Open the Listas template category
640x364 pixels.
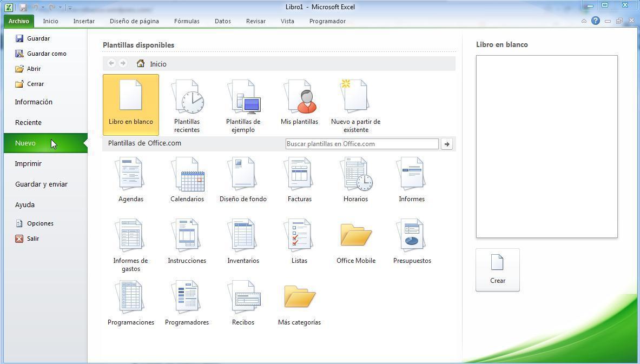pos(299,241)
